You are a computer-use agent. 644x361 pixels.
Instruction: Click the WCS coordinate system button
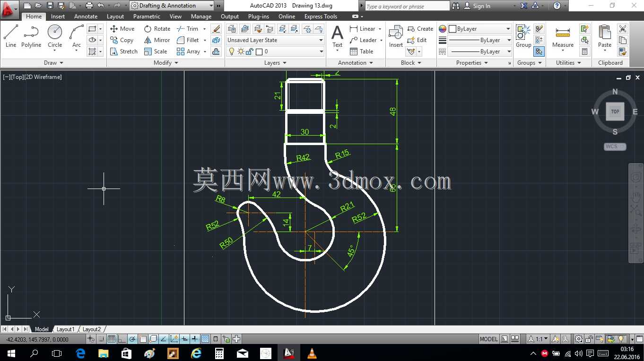(615, 146)
